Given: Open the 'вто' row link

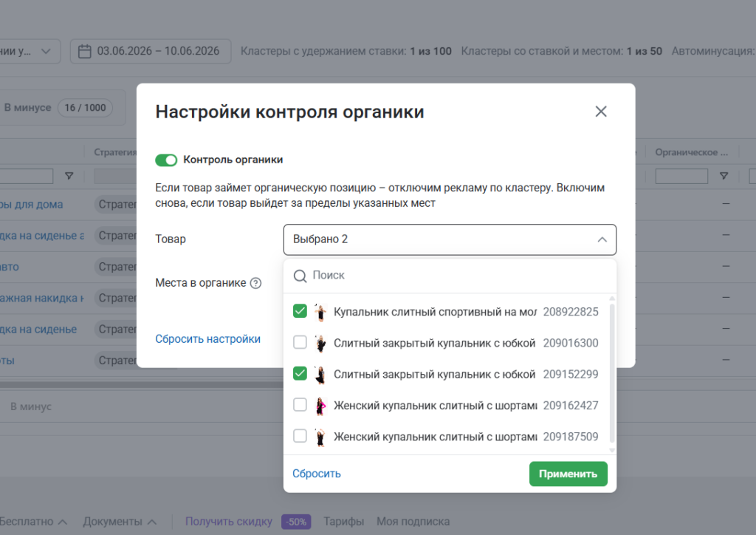Looking at the screenshot, I should (x=9, y=267).
